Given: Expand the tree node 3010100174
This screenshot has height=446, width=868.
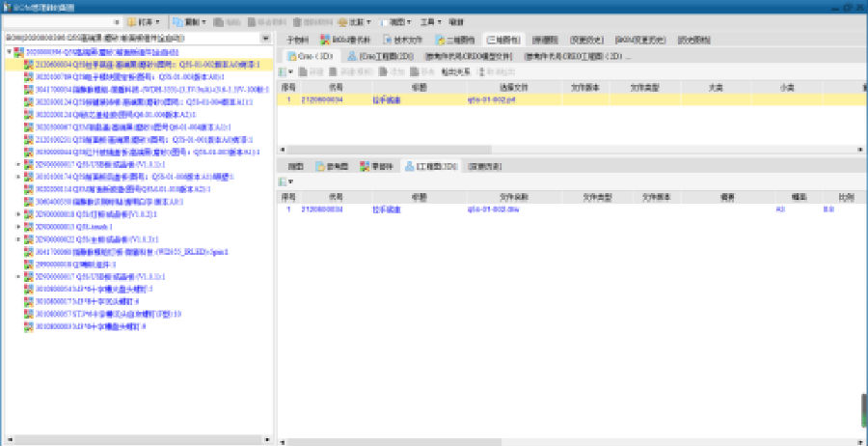Looking at the screenshot, I should point(18,177).
